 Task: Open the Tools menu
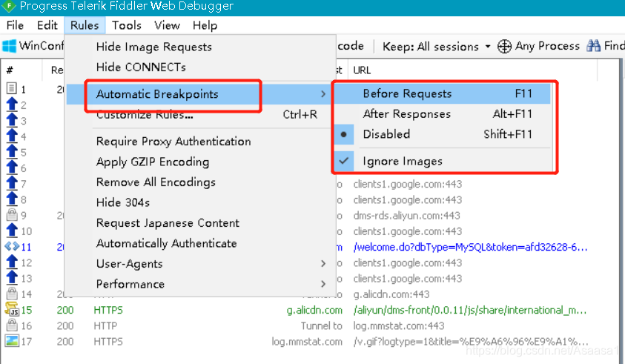(127, 25)
